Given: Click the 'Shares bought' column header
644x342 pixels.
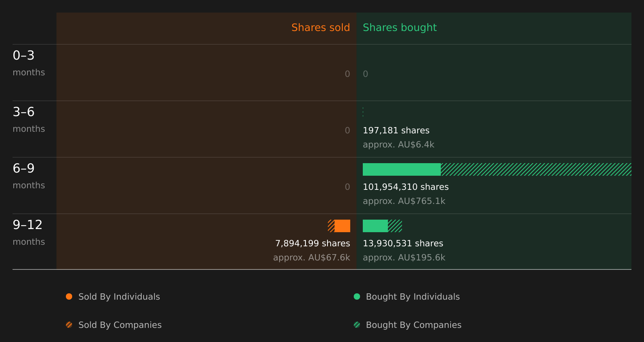Looking at the screenshot, I should pyautogui.click(x=400, y=27).
